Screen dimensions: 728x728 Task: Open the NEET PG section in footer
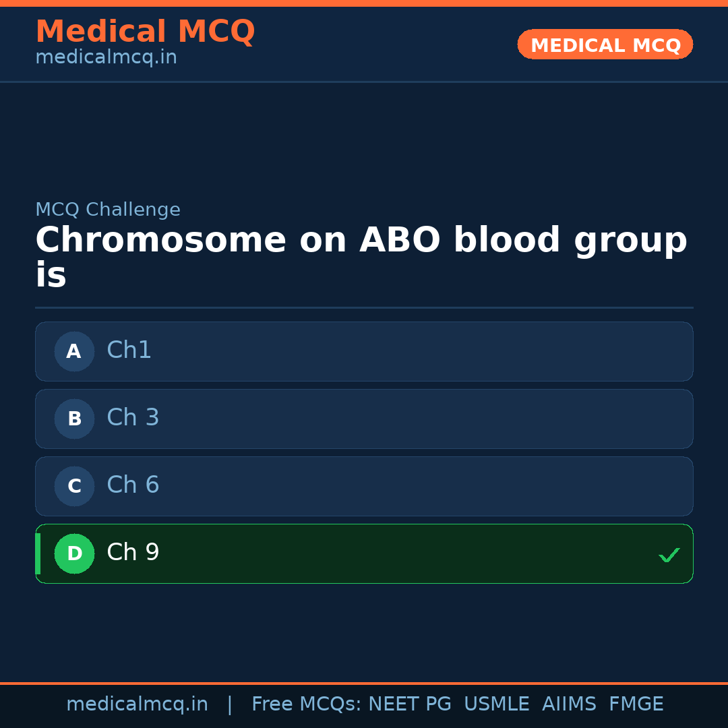(x=409, y=704)
